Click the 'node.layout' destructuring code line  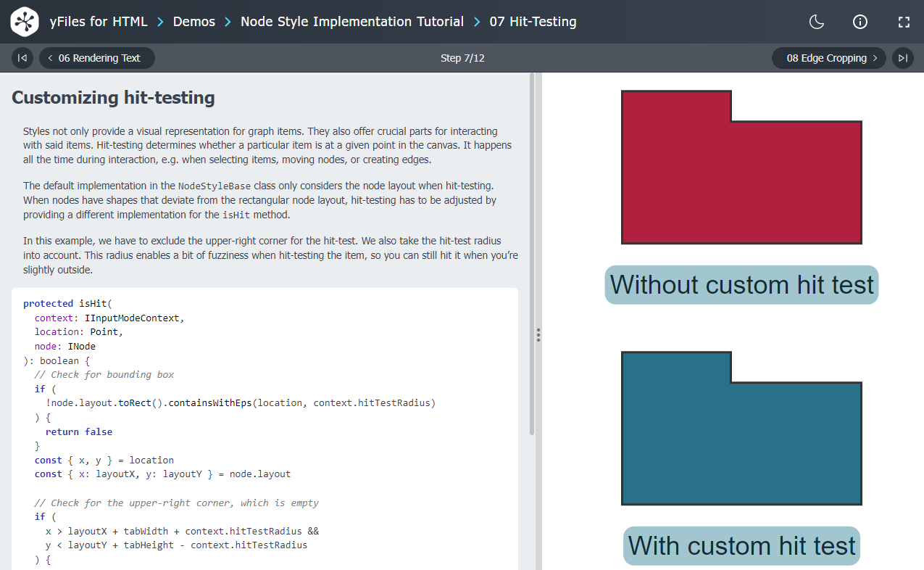162,474
